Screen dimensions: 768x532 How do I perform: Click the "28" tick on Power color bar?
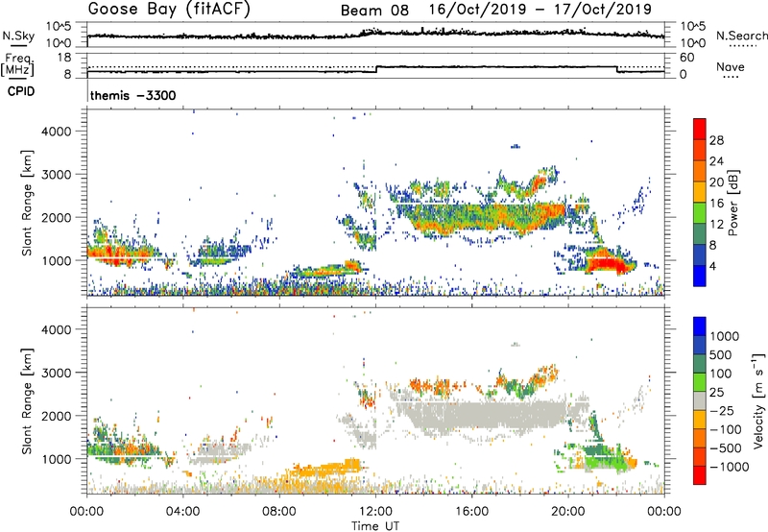click(x=716, y=140)
